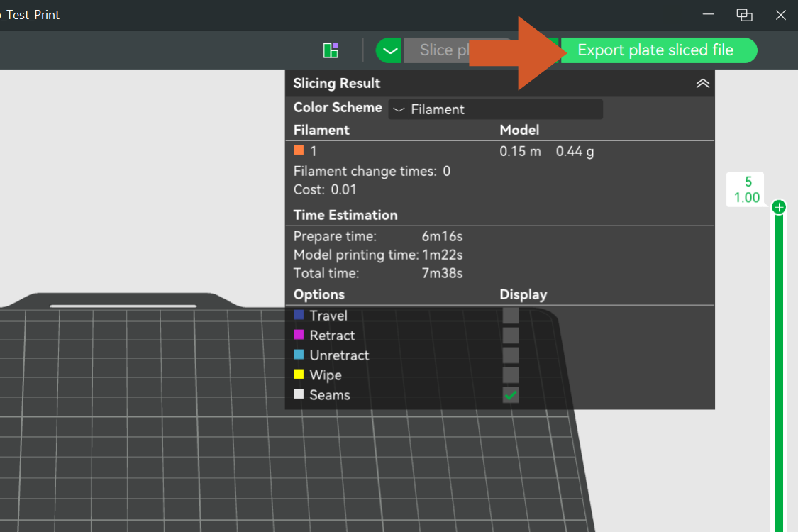Restore down the application window
This screenshot has width=798, height=532.
tap(744, 15)
